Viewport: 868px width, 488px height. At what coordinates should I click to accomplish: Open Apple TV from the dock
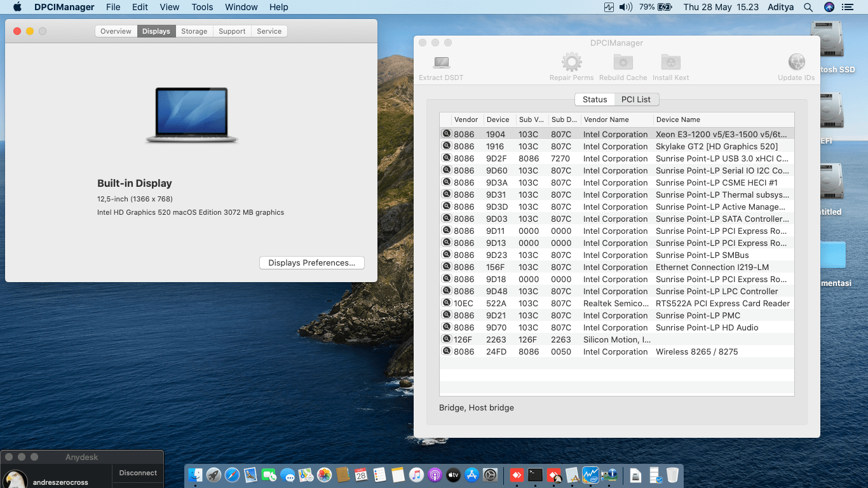click(454, 475)
